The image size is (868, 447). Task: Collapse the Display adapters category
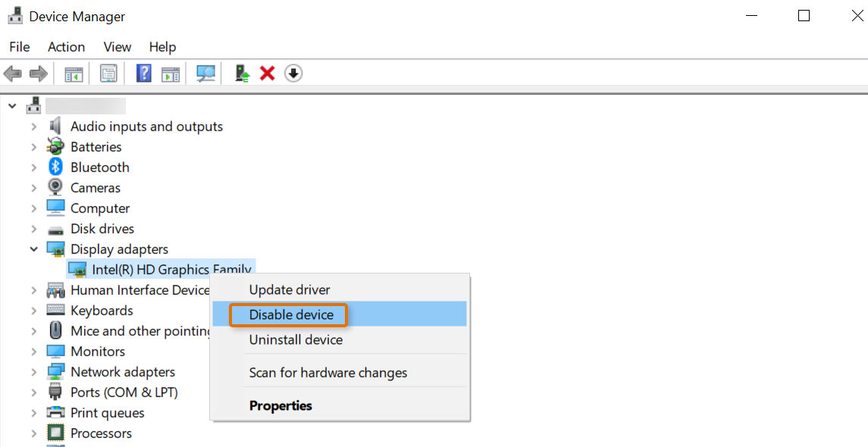(x=33, y=249)
